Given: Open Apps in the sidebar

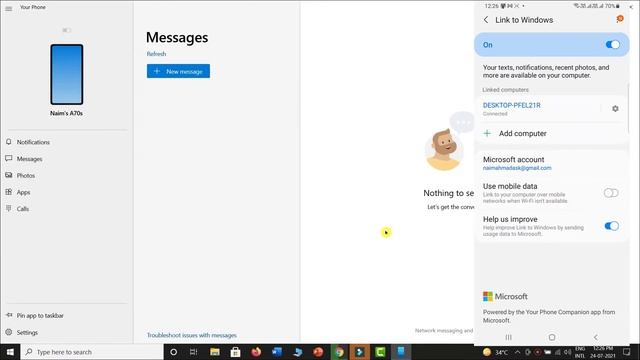Looking at the screenshot, I should (23, 192).
